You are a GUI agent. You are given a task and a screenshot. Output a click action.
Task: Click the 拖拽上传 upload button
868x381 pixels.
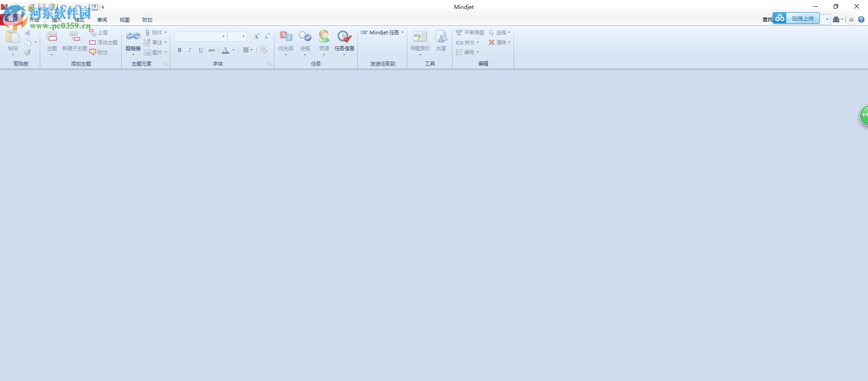[x=796, y=18]
